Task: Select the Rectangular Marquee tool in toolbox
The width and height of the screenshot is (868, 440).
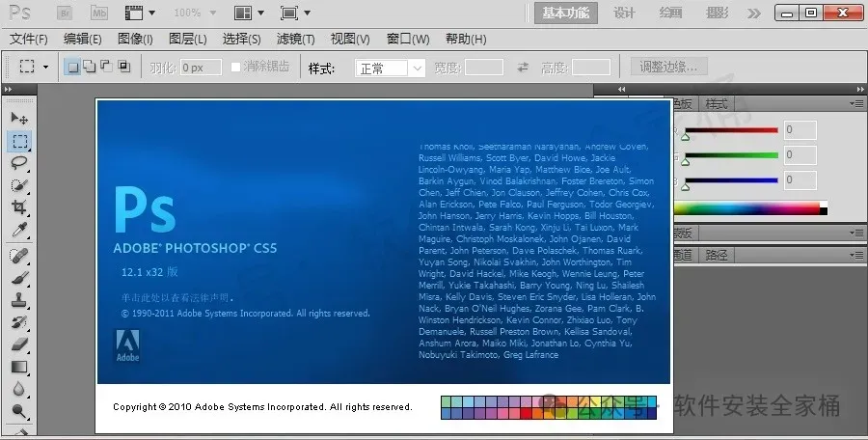Action: point(19,141)
